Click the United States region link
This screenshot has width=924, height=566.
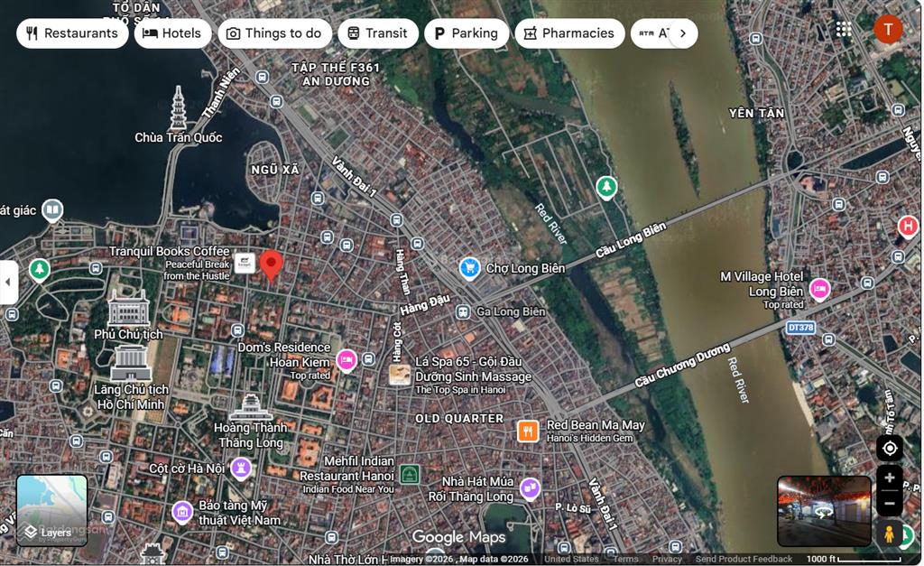[x=571, y=559]
